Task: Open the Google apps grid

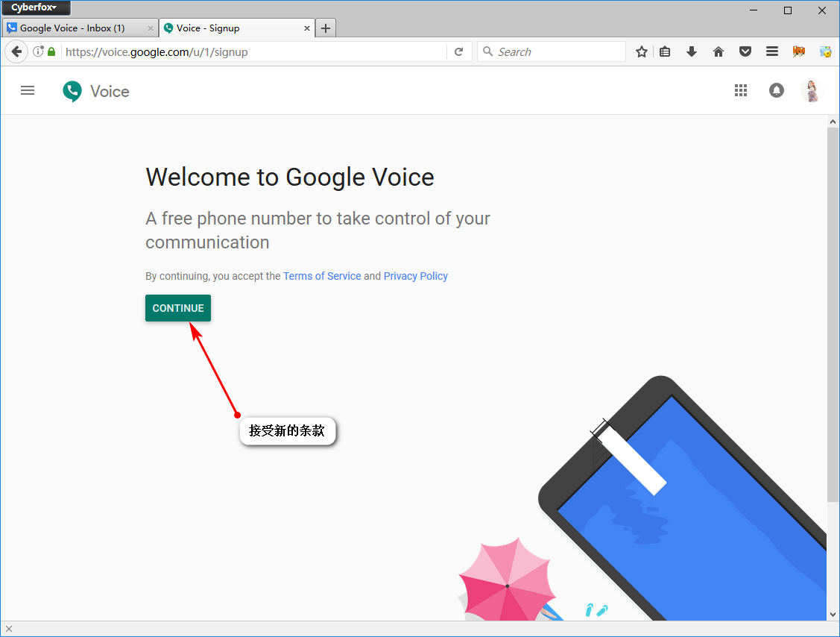Action: (x=741, y=90)
